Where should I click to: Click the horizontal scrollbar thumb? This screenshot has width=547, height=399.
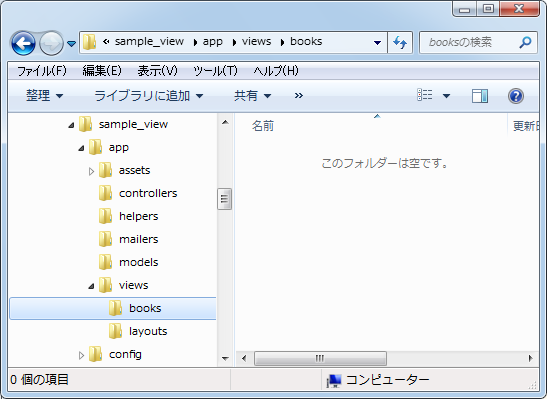[320, 358]
